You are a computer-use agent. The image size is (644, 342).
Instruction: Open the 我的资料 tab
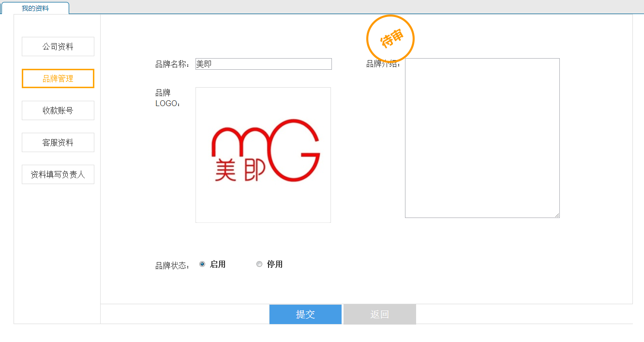click(x=35, y=8)
